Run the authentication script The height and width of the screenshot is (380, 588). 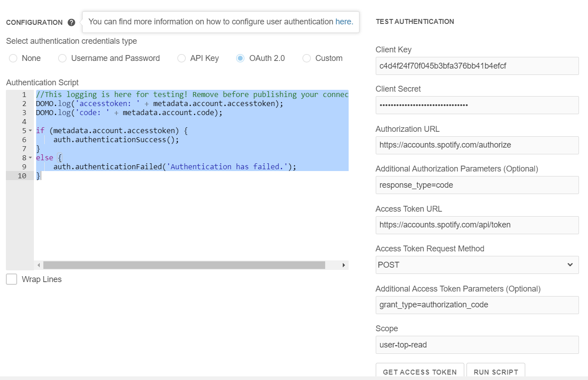pos(496,372)
